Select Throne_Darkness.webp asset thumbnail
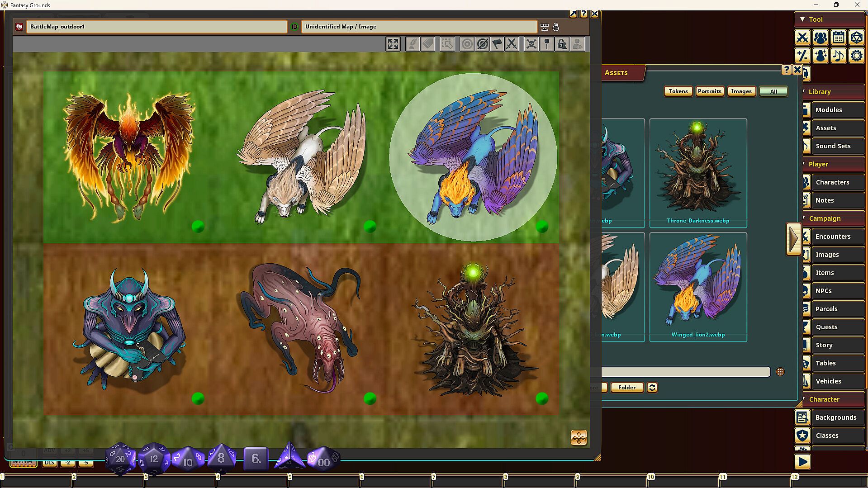Screen dimensions: 868x488 click(x=698, y=173)
